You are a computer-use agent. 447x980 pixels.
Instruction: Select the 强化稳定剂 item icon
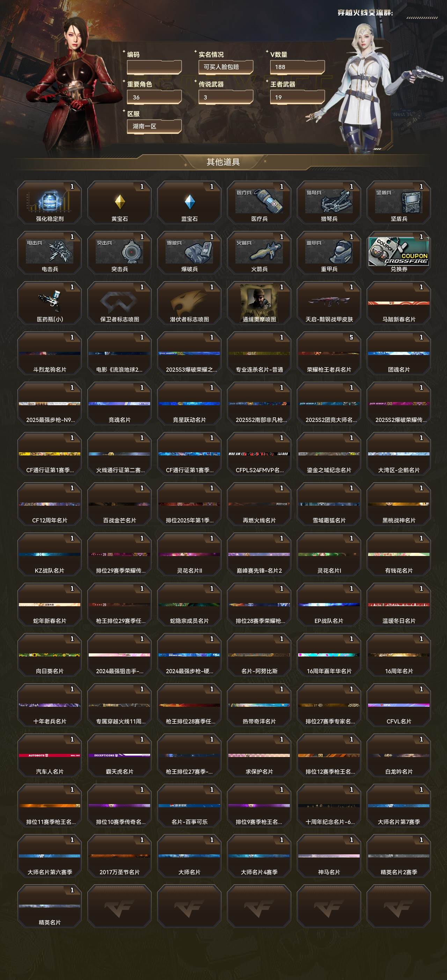[x=50, y=202]
